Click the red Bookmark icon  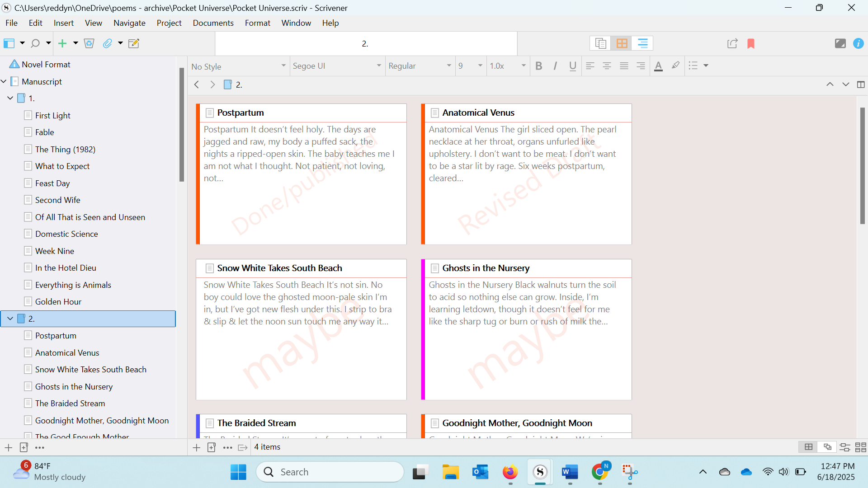(x=751, y=43)
